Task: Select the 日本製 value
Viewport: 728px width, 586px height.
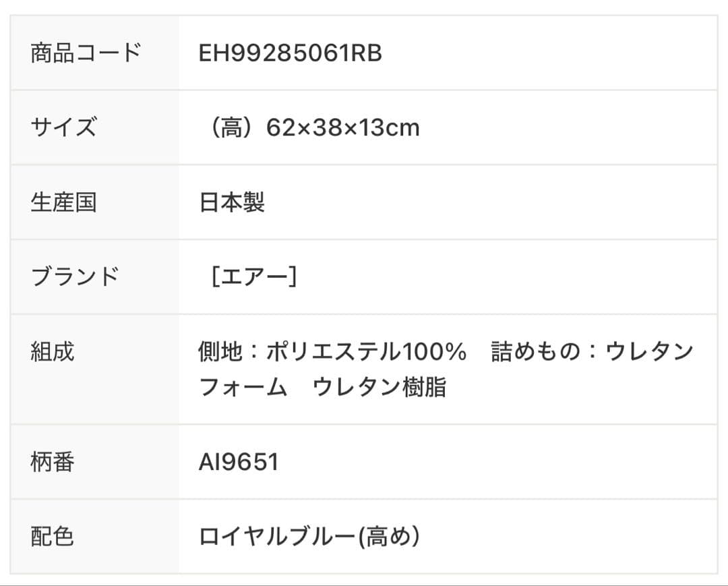Action: tap(231, 202)
